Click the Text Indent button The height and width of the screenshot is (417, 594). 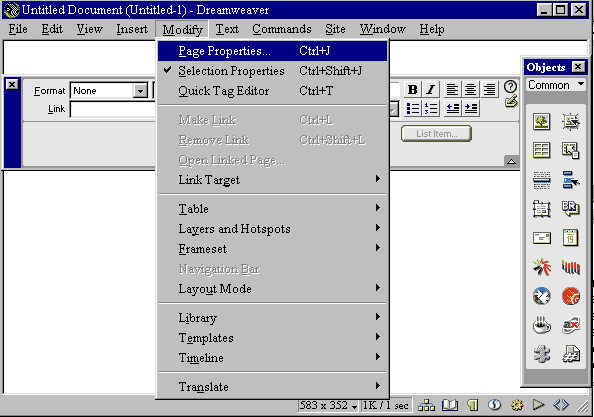coord(471,109)
